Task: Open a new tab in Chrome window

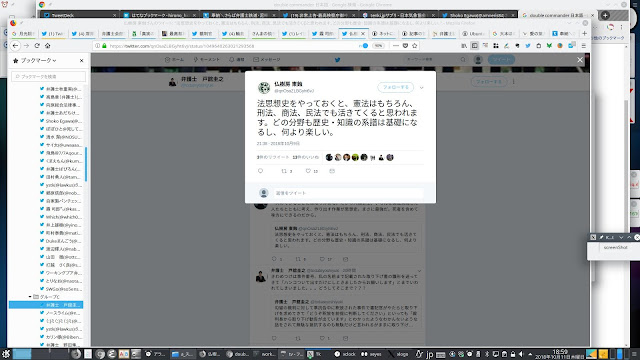Action: 605,15
